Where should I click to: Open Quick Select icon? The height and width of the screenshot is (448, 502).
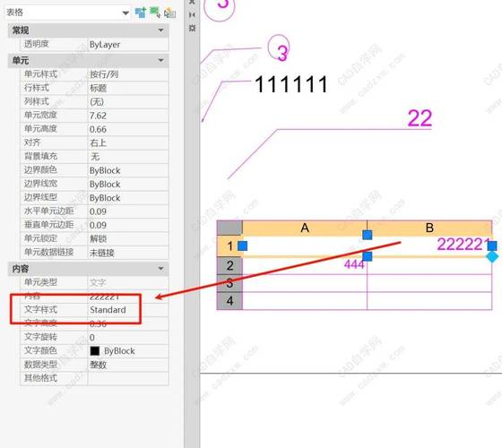coord(169,13)
